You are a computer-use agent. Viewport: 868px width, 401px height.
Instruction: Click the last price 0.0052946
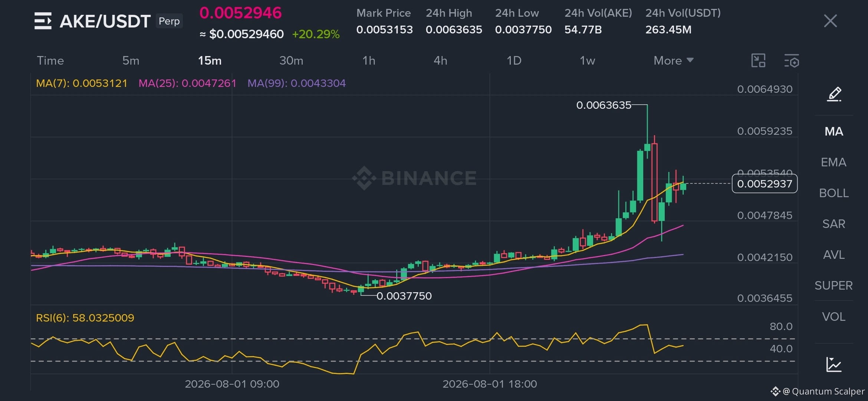click(241, 13)
